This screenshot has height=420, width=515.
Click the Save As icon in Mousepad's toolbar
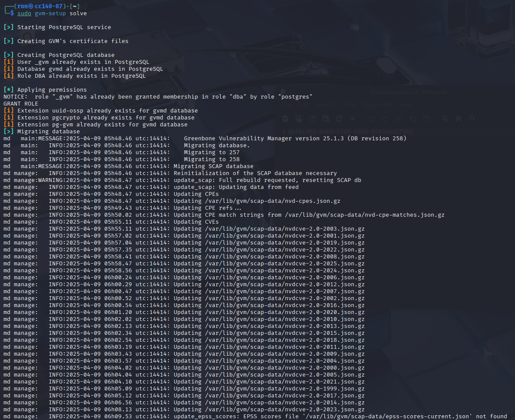click(326, 119)
